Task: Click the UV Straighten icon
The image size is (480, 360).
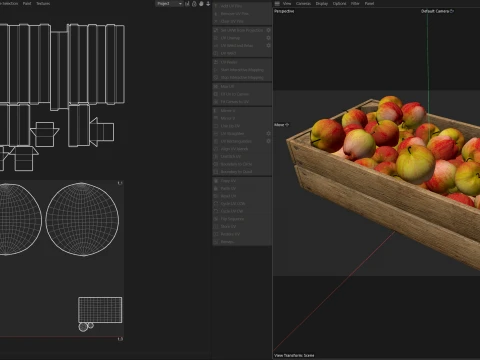Action: pyautogui.click(x=216, y=134)
